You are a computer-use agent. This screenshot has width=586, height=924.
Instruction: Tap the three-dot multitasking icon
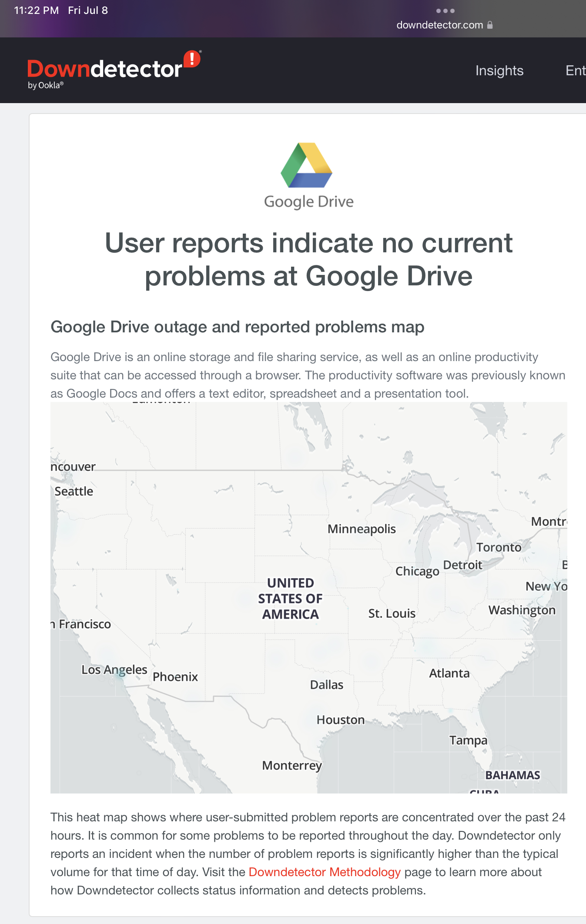coord(445,11)
